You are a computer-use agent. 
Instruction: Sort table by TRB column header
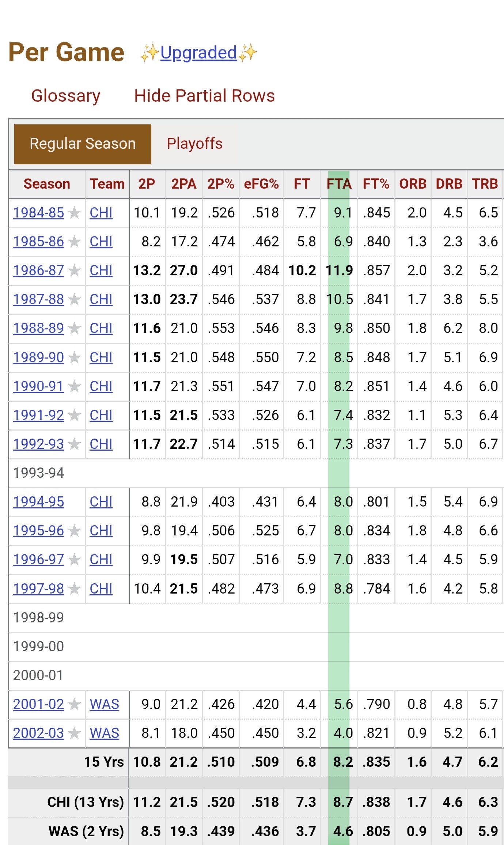tap(485, 184)
